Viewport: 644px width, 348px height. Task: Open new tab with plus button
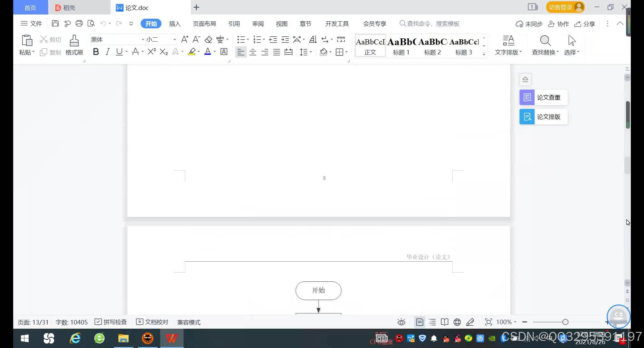[x=196, y=7]
